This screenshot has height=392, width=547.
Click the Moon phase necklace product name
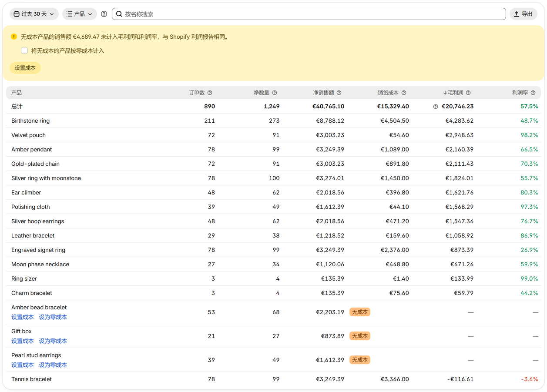tap(40, 265)
